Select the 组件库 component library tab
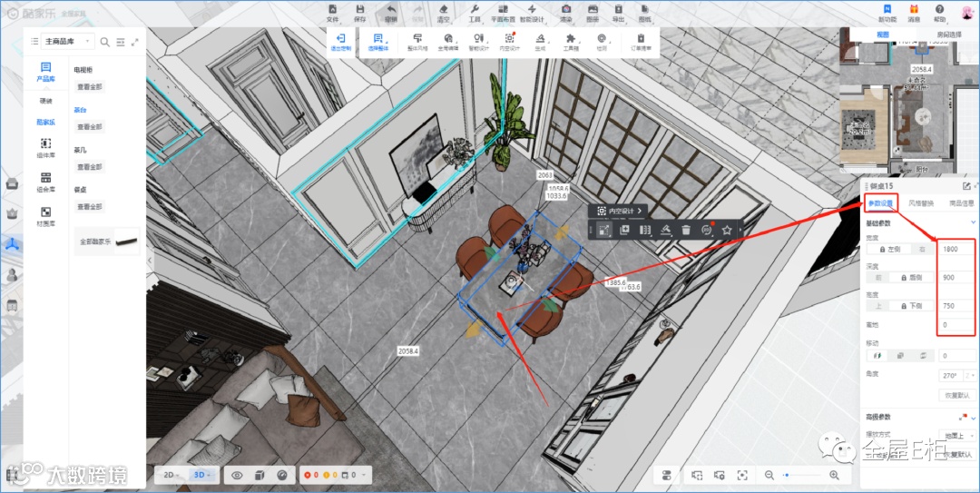Image resolution: width=980 pixels, height=493 pixels. point(45,148)
